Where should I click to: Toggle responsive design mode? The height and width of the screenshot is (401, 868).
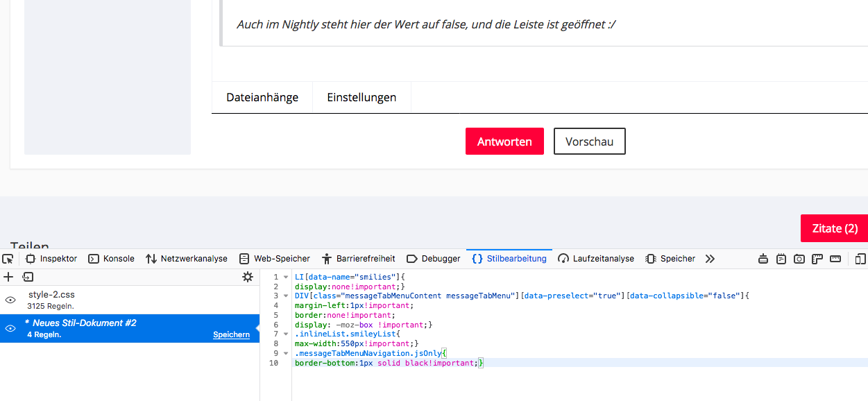860,259
